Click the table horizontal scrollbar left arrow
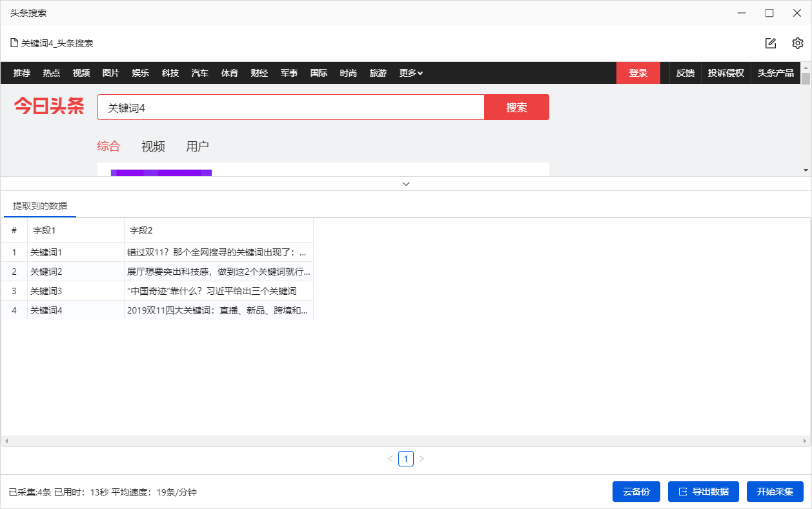Screen dimensions: 812x509 pyautogui.click(x=6, y=441)
